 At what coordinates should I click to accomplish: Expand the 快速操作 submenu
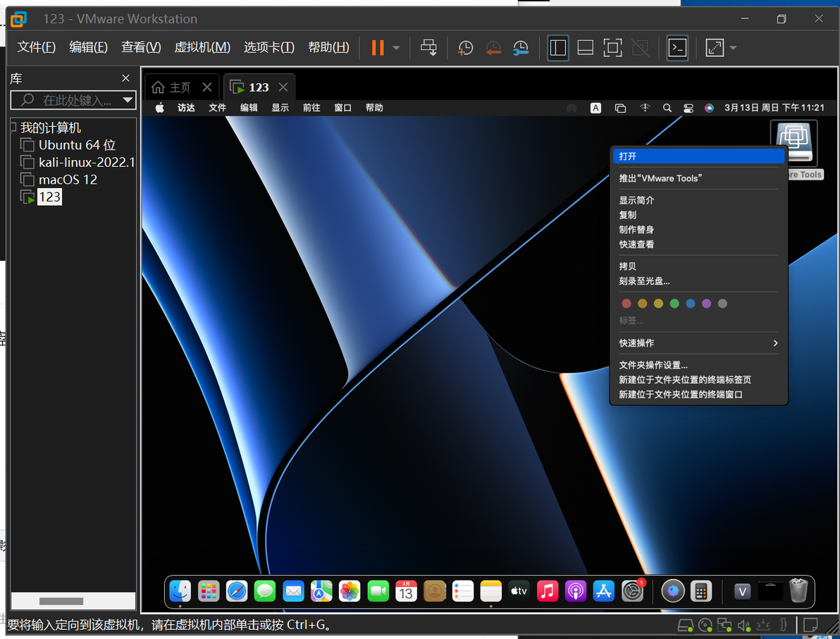698,343
